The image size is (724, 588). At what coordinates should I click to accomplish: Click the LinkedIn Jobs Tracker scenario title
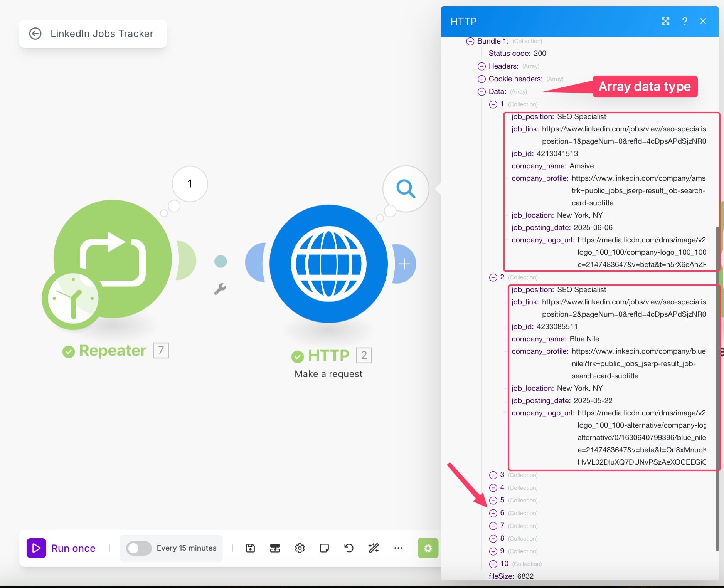tap(102, 34)
